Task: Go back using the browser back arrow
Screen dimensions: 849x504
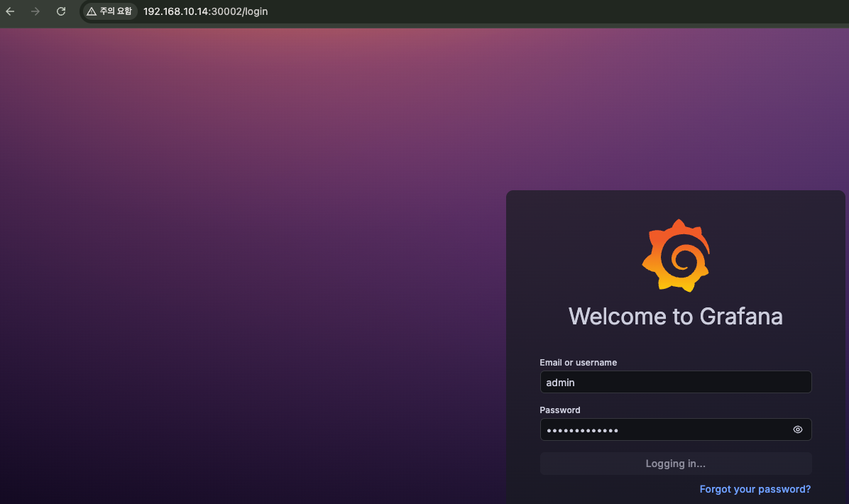Action: (10, 11)
